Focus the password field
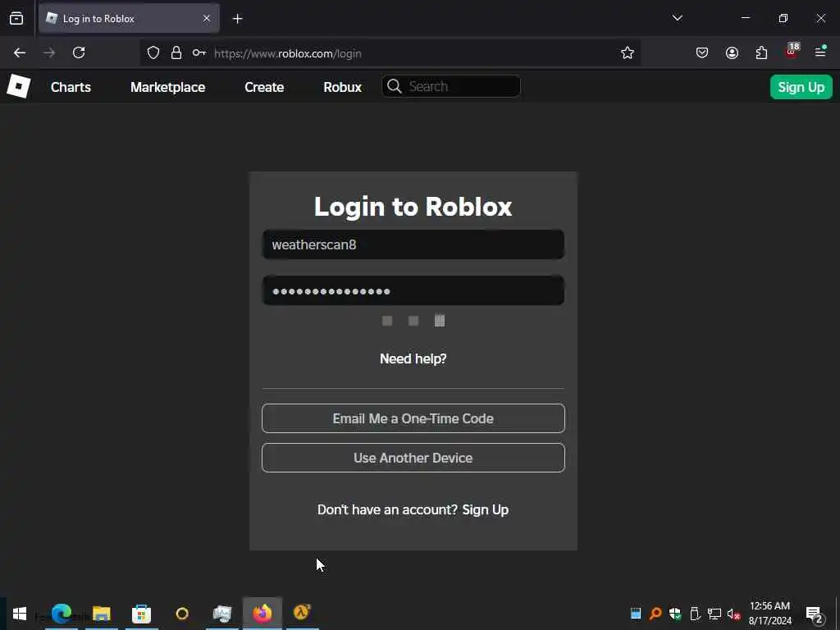Screen dimensions: 840x630 [413, 291]
